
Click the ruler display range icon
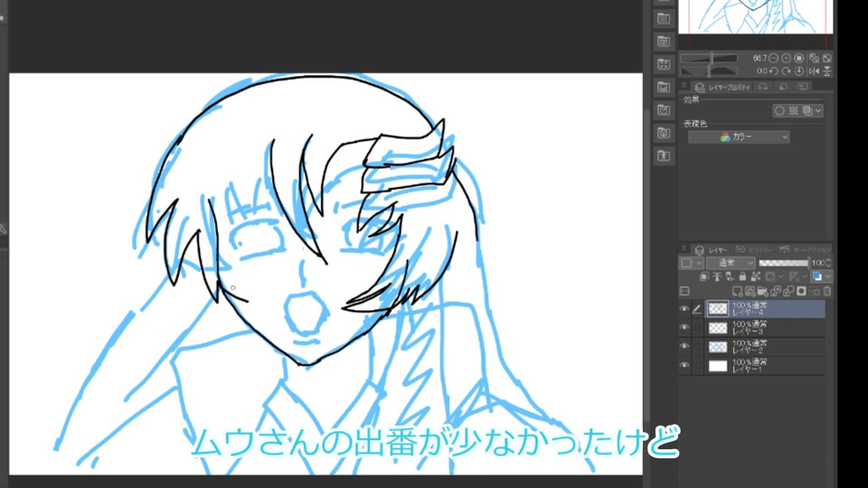pos(795,277)
